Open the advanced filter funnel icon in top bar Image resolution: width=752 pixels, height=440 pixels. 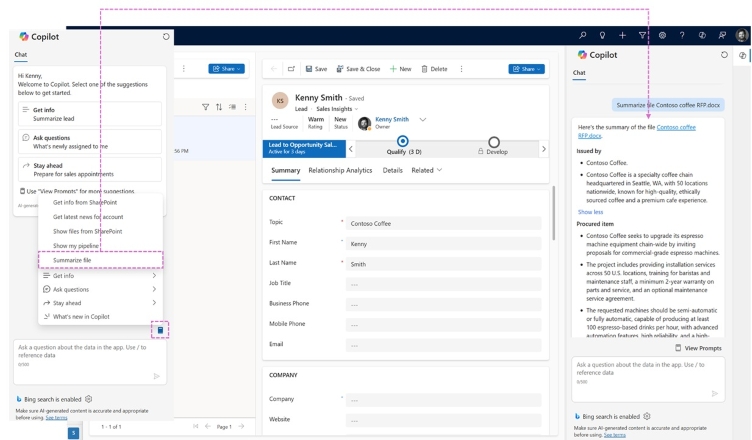coord(642,35)
